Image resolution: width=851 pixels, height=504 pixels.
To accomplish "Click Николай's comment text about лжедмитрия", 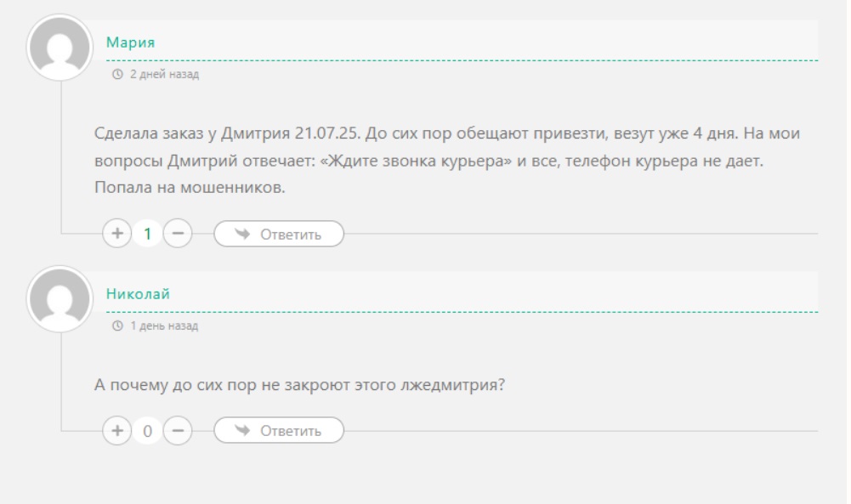I will coord(300,383).
